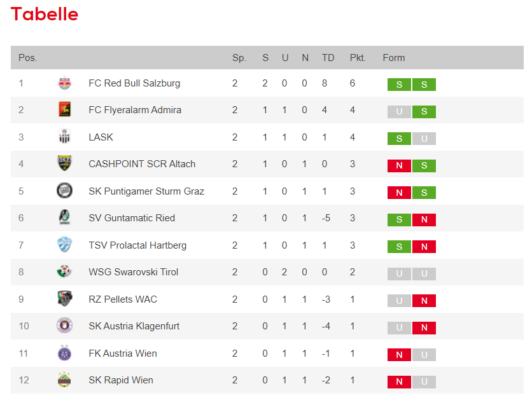
Task: Click the LASK club logo
Action: 64,137
